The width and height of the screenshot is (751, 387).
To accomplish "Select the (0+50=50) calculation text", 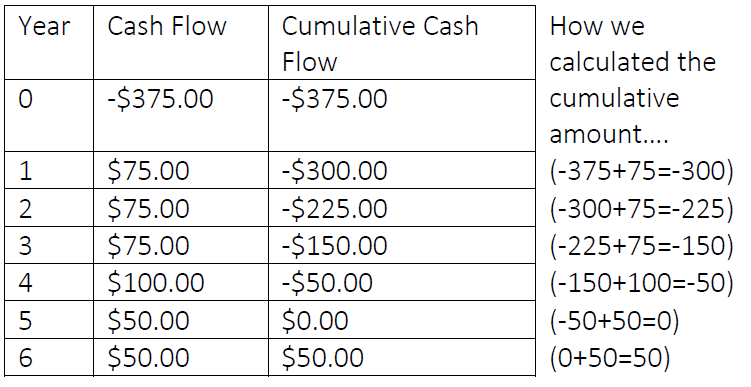I will tap(610, 358).
